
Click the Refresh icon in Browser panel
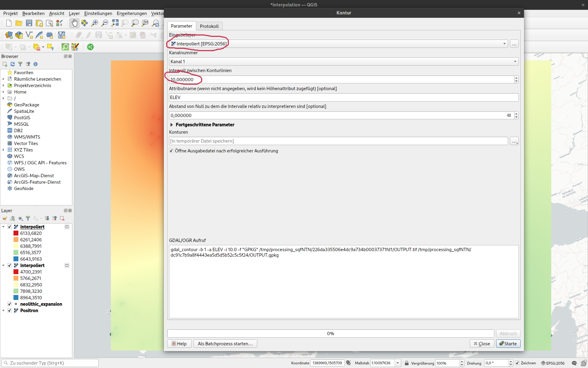coord(13,64)
